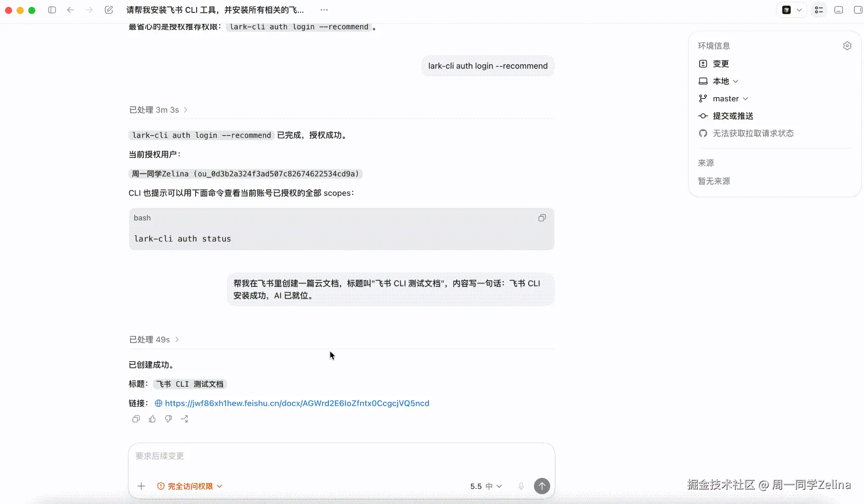
Task: Click the 暂无来源 text
Action: pos(714,181)
